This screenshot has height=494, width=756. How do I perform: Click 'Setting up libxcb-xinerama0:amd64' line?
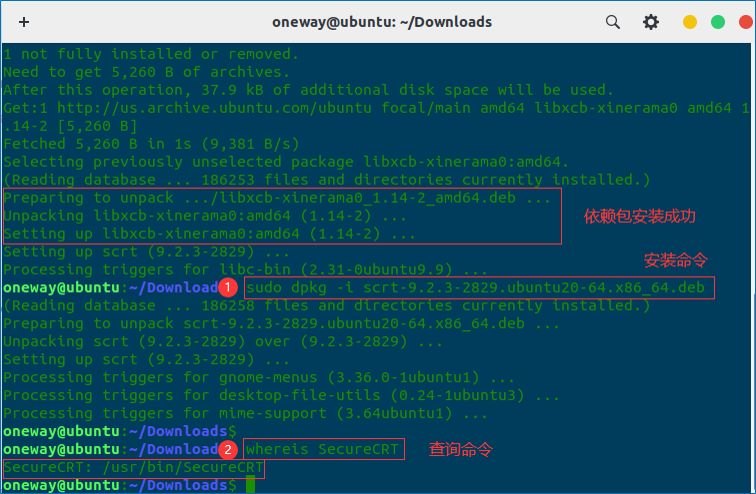click(x=209, y=234)
